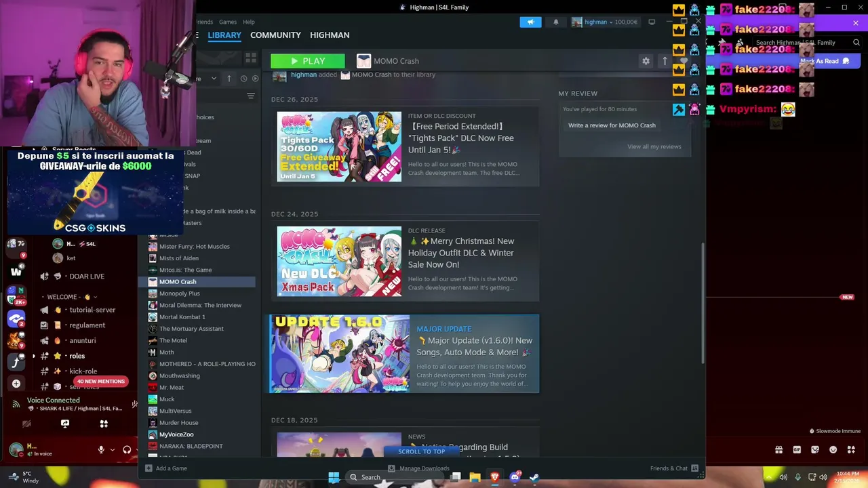Open Brave browser from taskbar
The image size is (868, 488).
(x=494, y=477)
